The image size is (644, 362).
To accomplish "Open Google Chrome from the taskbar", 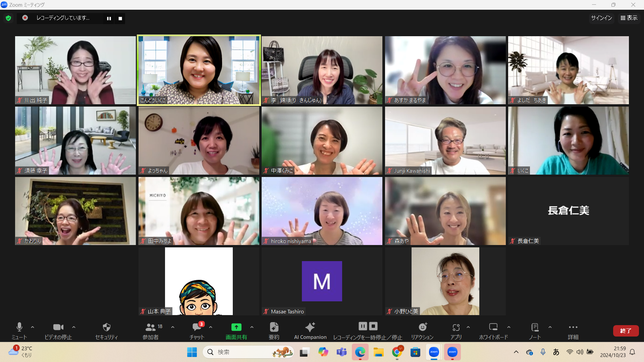I will point(397,352).
